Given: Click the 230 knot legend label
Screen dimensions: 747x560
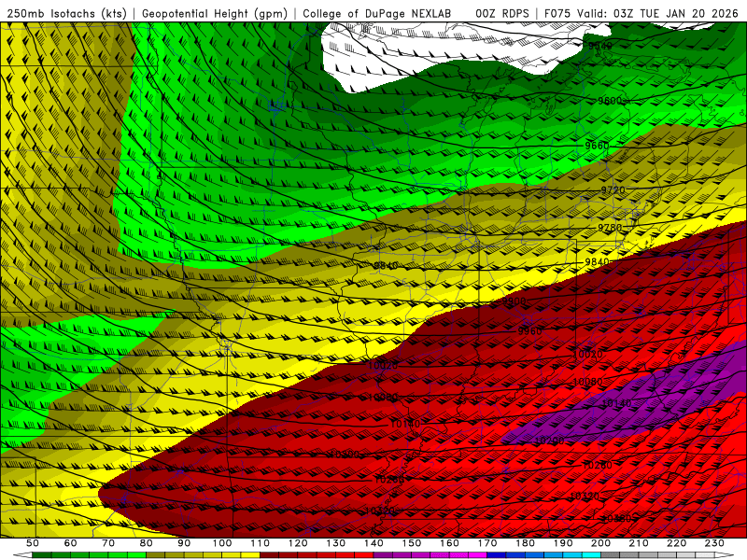Looking at the screenshot, I should click(715, 543).
